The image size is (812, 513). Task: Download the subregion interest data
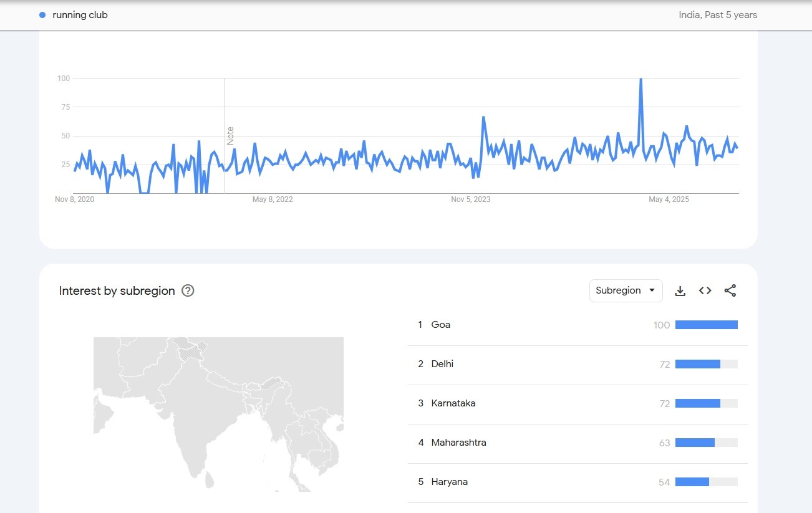pos(680,290)
